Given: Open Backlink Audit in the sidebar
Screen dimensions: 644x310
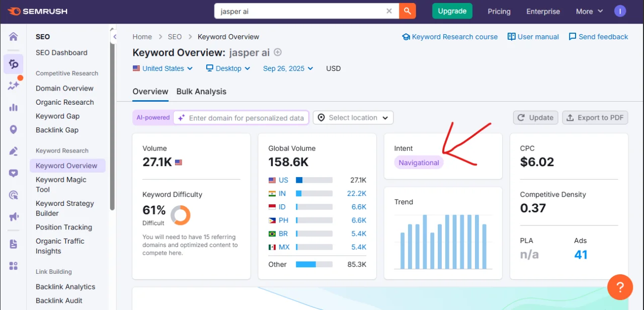Looking at the screenshot, I should (x=59, y=301).
